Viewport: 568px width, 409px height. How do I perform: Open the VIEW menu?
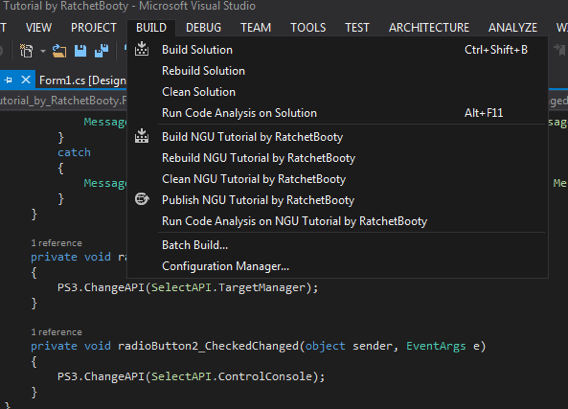coord(39,28)
